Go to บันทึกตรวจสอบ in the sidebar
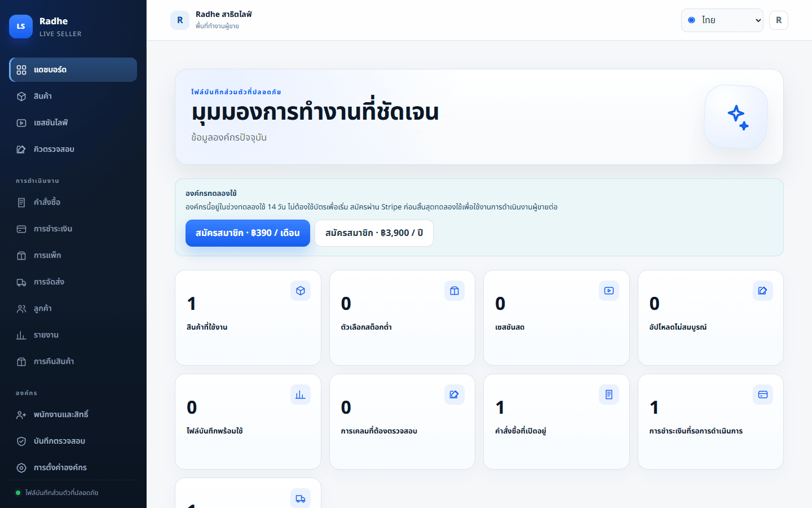812x508 pixels. [x=73, y=441]
